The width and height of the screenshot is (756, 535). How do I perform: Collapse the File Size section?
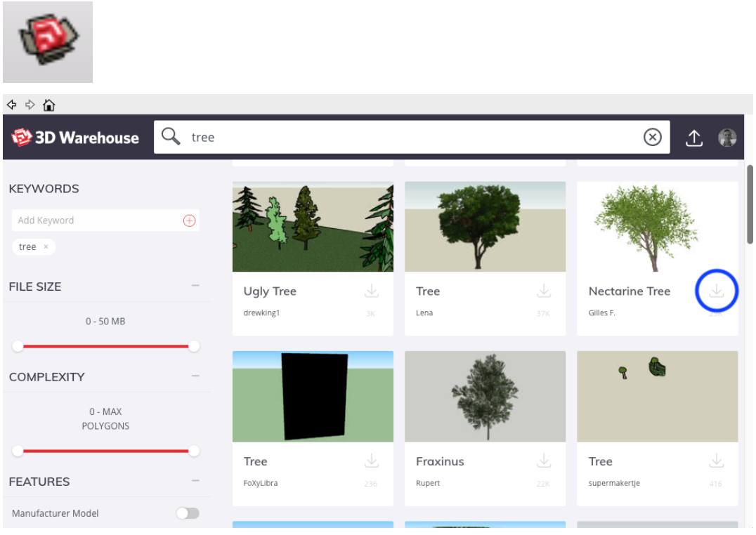[x=195, y=286]
